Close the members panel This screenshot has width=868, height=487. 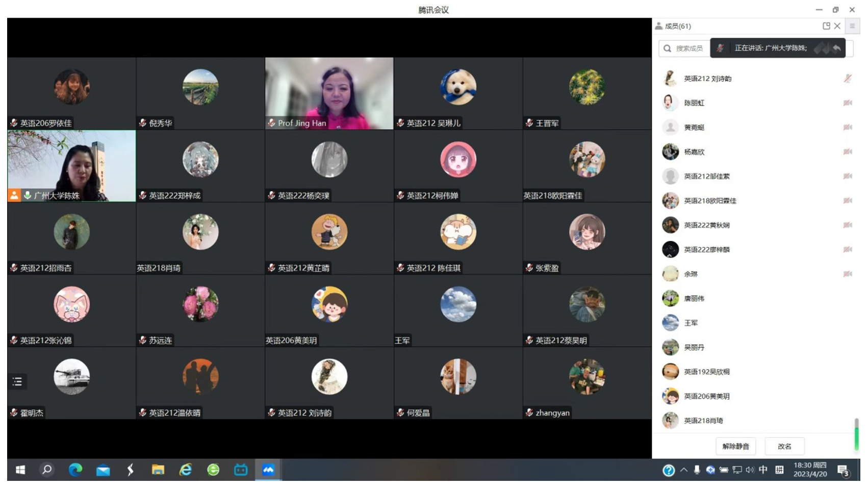click(837, 26)
